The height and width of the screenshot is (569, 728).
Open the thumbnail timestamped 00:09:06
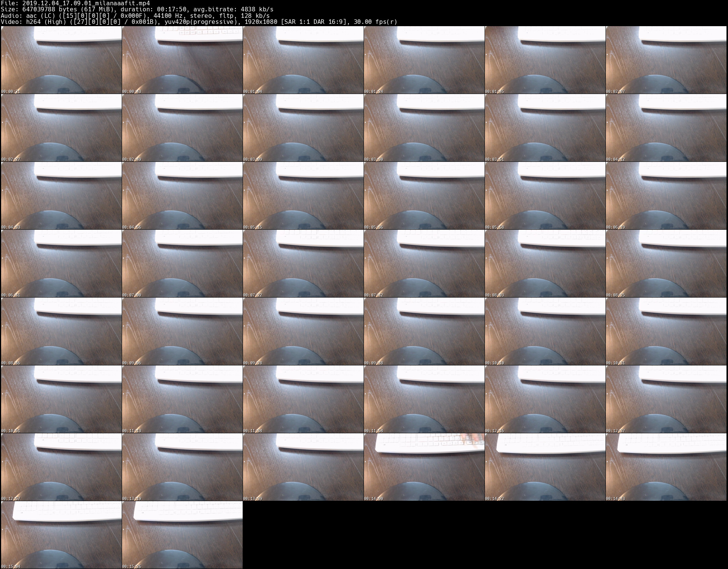pos(182,331)
